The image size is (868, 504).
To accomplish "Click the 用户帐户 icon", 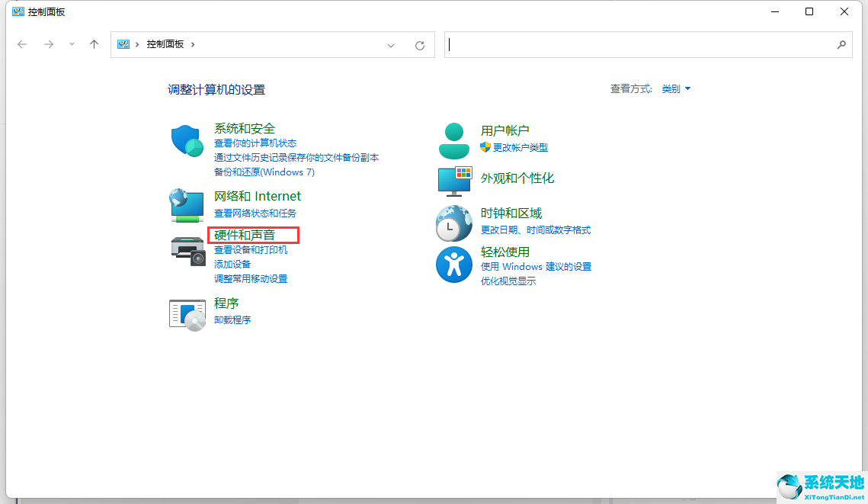I will point(454,140).
